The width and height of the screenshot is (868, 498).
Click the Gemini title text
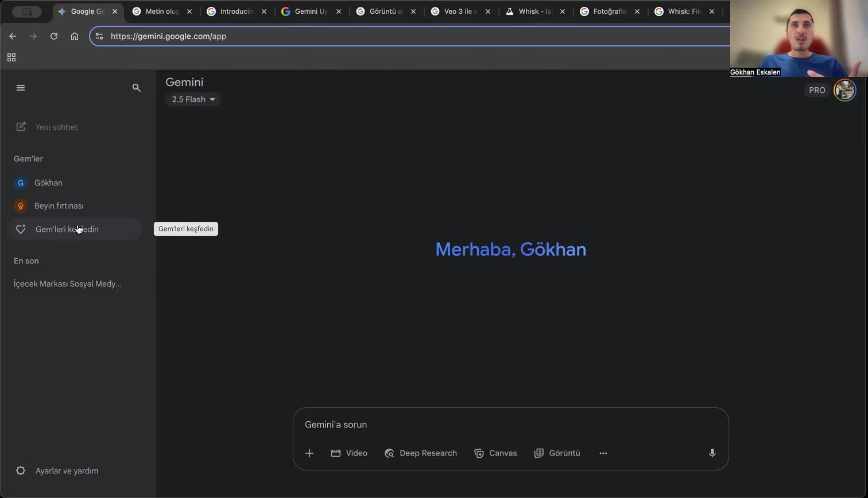click(184, 82)
